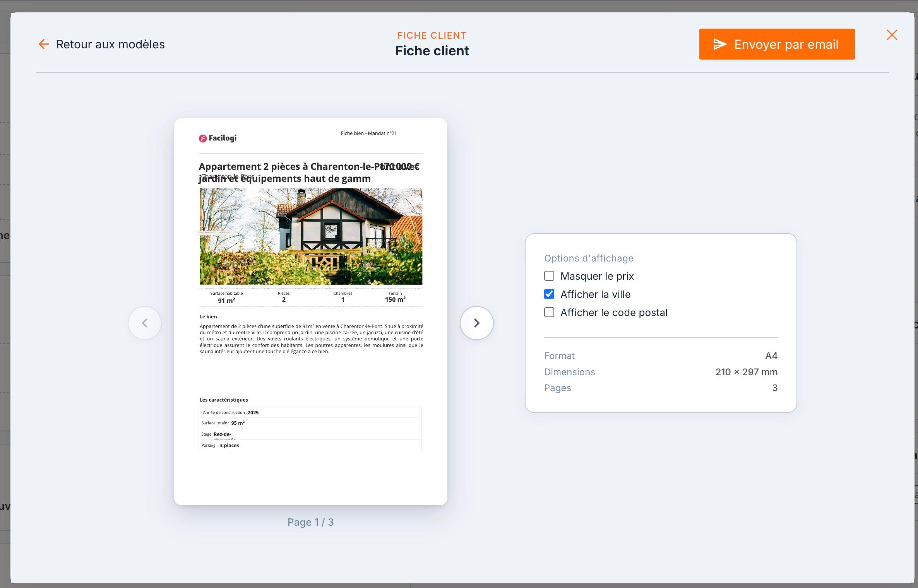Click Surface habitable 91 m² value
918x588 pixels.
[x=226, y=301]
